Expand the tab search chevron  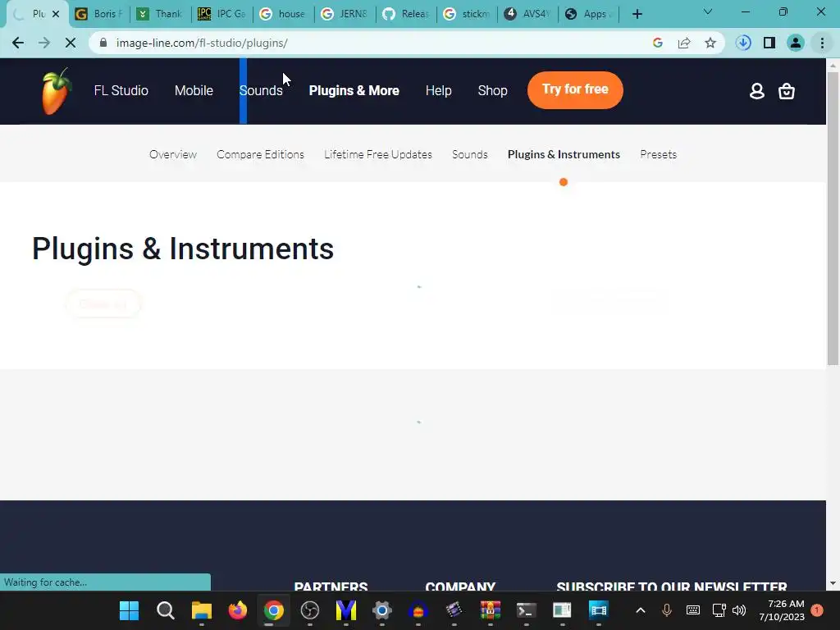click(708, 11)
